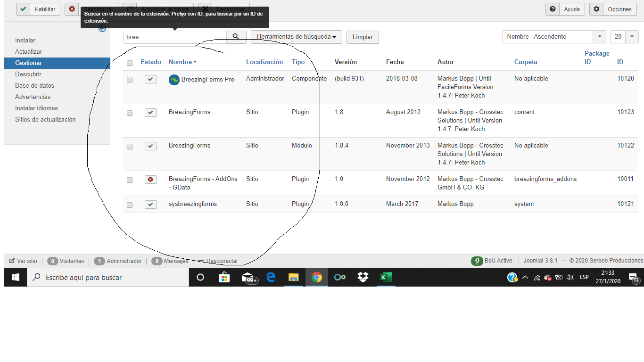Check the BreezingForms Pro row checkbox

pyautogui.click(x=130, y=80)
